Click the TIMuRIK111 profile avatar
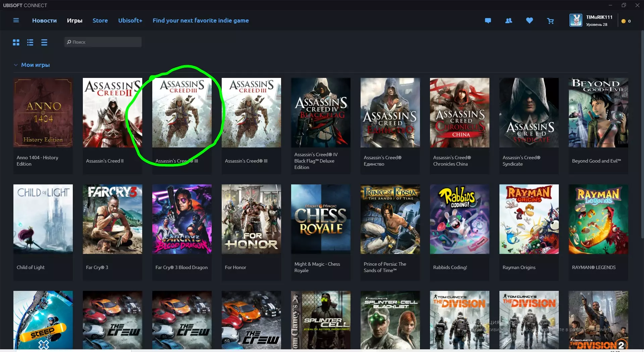The width and height of the screenshot is (644, 352). 576,20
